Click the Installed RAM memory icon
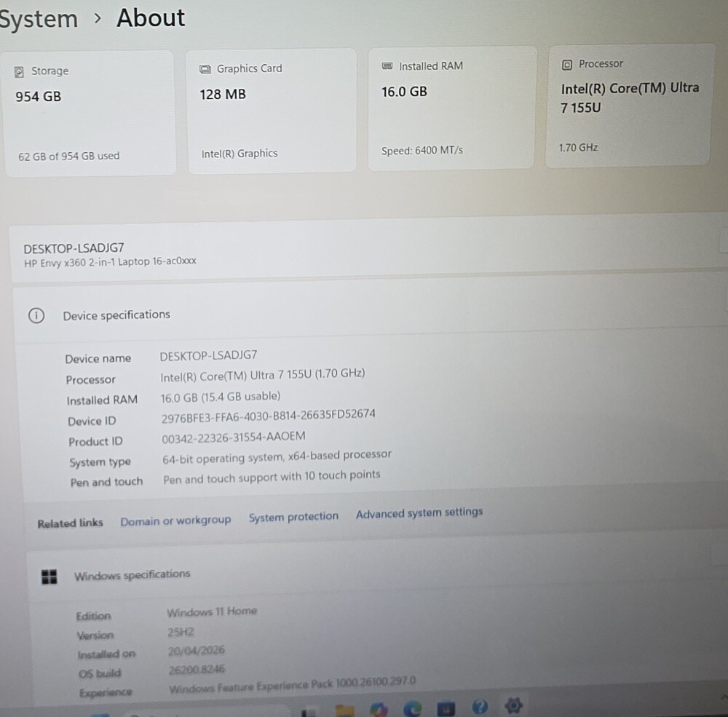 pyautogui.click(x=387, y=66)
